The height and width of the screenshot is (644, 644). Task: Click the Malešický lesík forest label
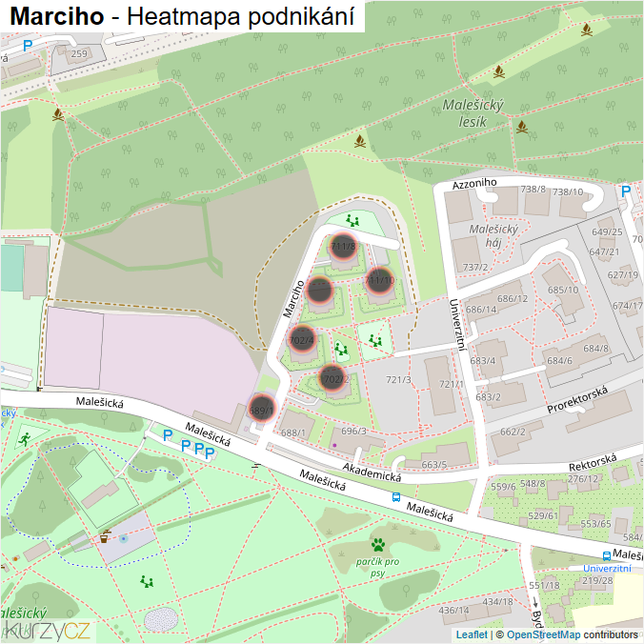[x=473, y=113]
